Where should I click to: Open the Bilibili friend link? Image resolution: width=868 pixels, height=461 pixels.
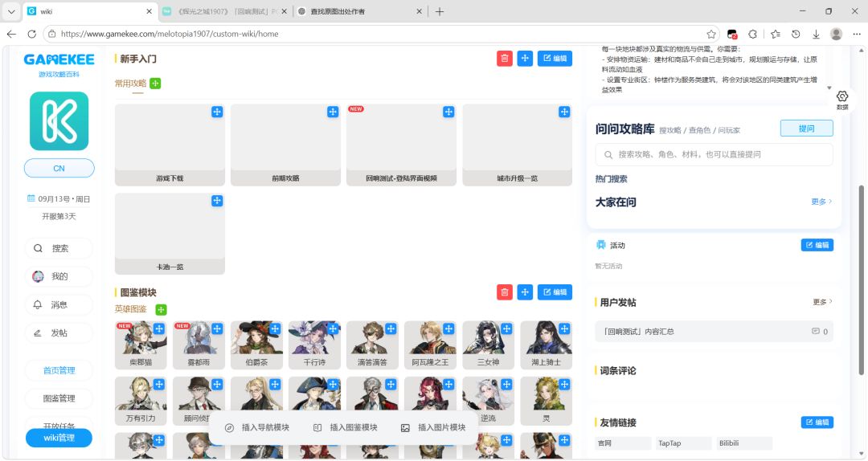pyautogui.click(x=744, y=443)
